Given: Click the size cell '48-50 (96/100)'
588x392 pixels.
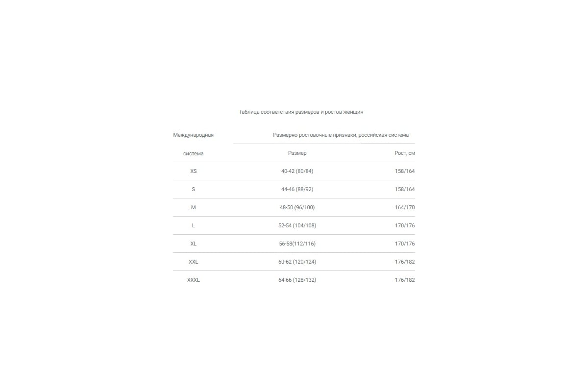Looking at the screenshot, I should [297, 208].
